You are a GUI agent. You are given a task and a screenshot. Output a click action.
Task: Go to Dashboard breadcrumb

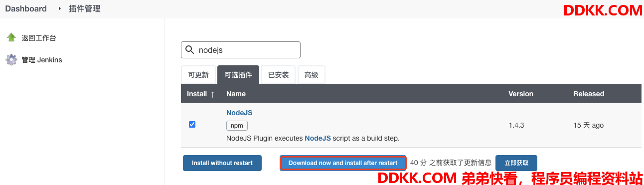pos(26,8)
